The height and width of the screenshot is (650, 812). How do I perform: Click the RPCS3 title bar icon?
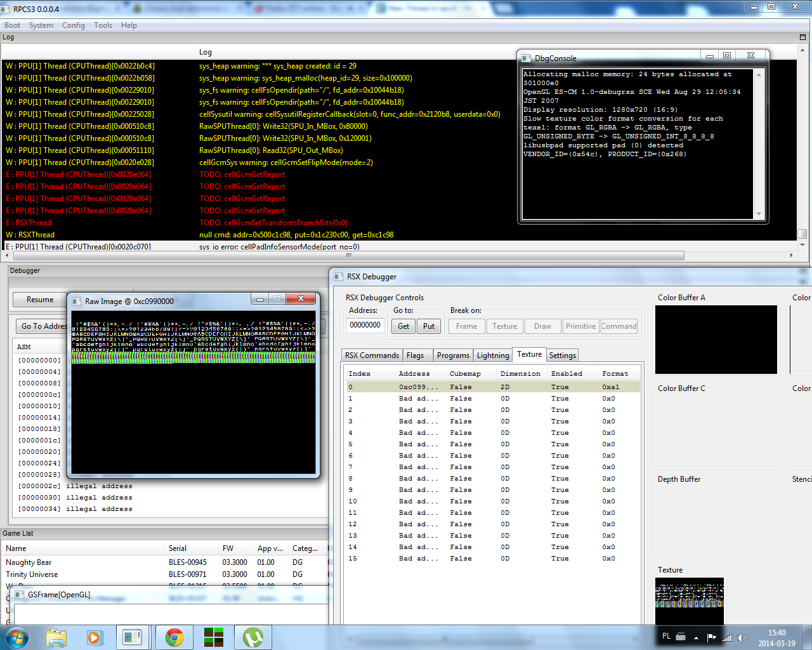tap(6, 9)
